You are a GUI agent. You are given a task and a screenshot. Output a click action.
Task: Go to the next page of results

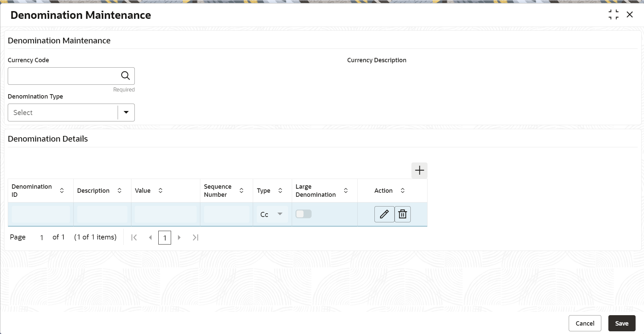179,237
